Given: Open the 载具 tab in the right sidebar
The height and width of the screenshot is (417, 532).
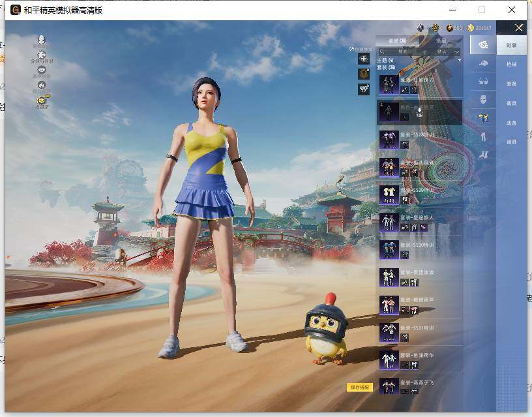Looking at the screenshot, I should click(512, 103).
